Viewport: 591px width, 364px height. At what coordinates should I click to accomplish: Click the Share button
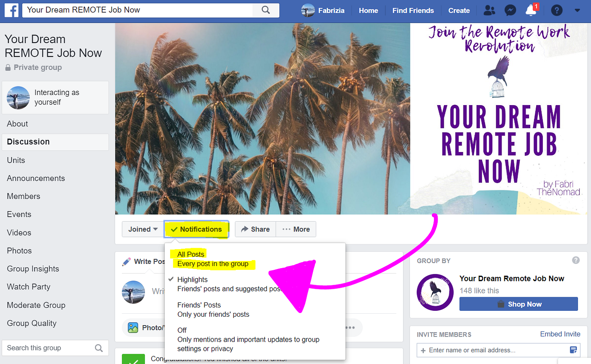tap(255, 229)
